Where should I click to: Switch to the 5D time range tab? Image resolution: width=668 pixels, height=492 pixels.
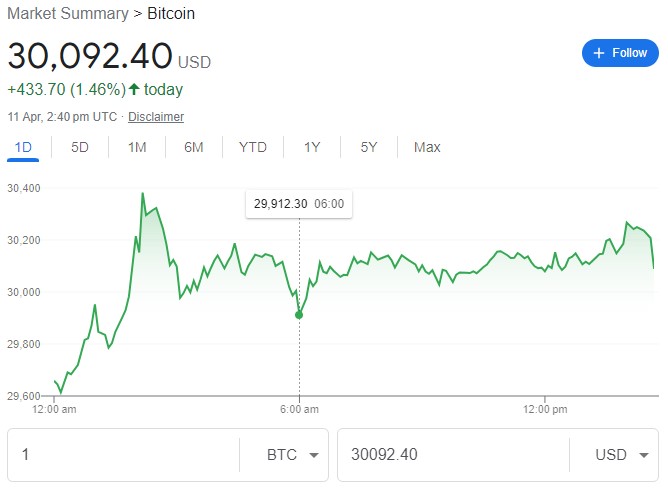[80, 147]
